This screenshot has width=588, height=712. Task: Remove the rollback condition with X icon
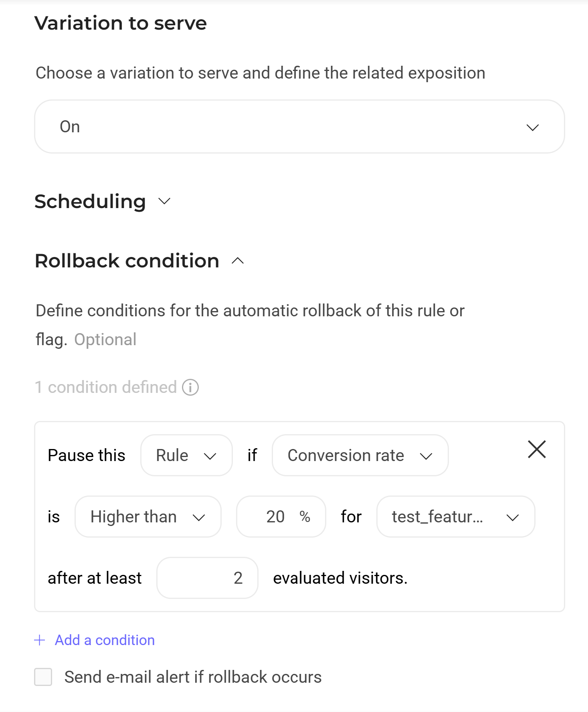click(x=537, y=449)
